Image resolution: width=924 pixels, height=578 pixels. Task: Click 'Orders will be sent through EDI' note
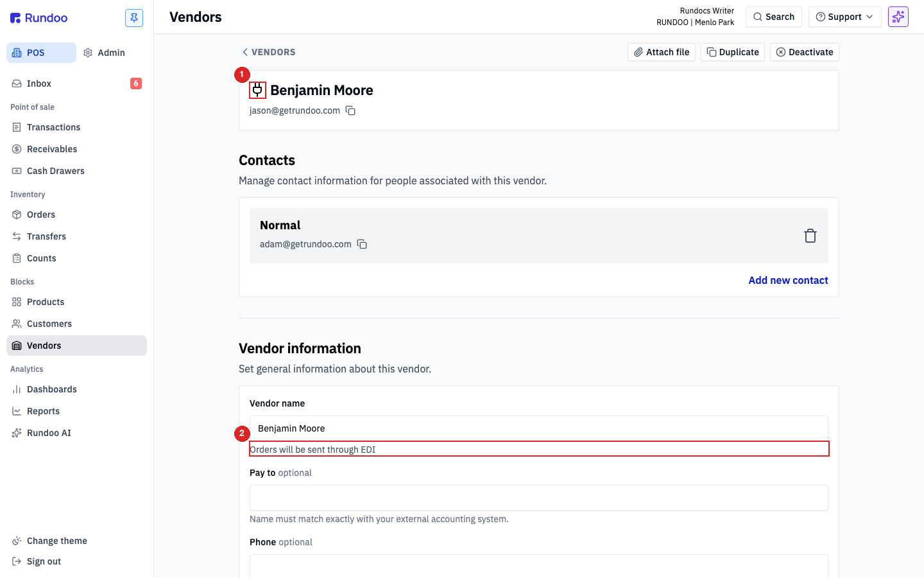pos(312,450)
